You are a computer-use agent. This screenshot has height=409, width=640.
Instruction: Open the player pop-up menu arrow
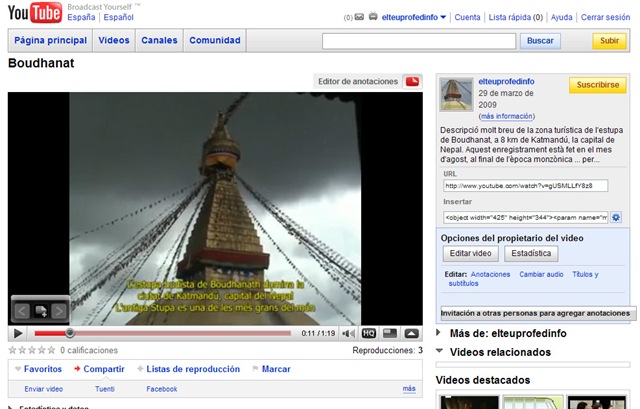point(411,333)
